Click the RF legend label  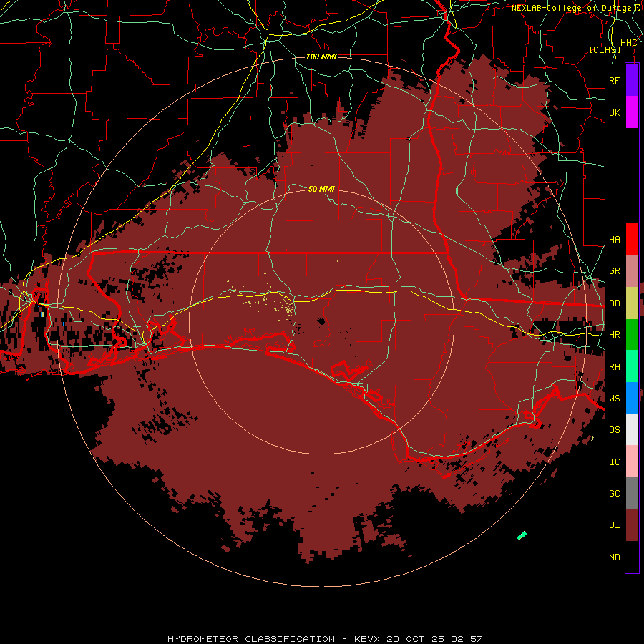pyautogui.click(x=614, y=80)
